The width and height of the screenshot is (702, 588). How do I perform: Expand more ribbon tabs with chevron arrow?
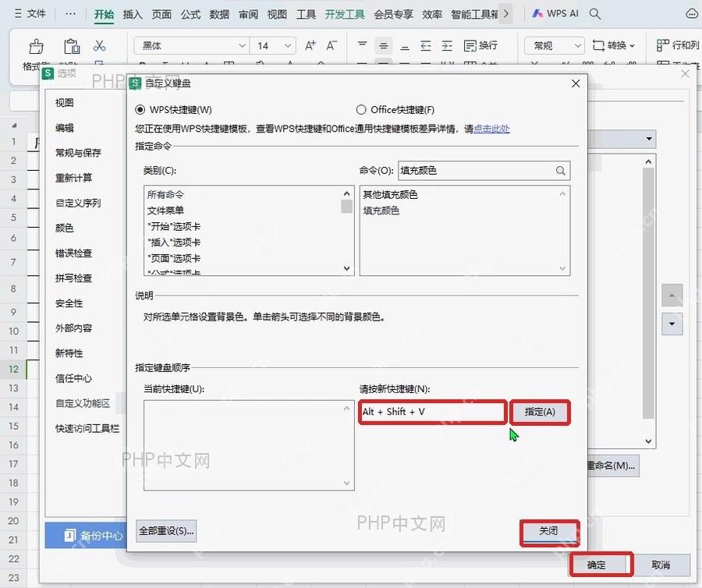tap(506, 14)
